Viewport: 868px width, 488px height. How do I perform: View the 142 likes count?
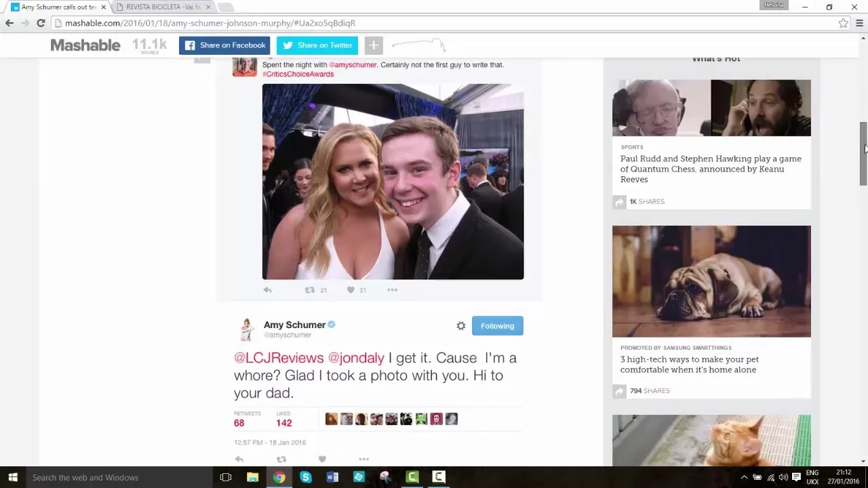[x=284, y=423]
